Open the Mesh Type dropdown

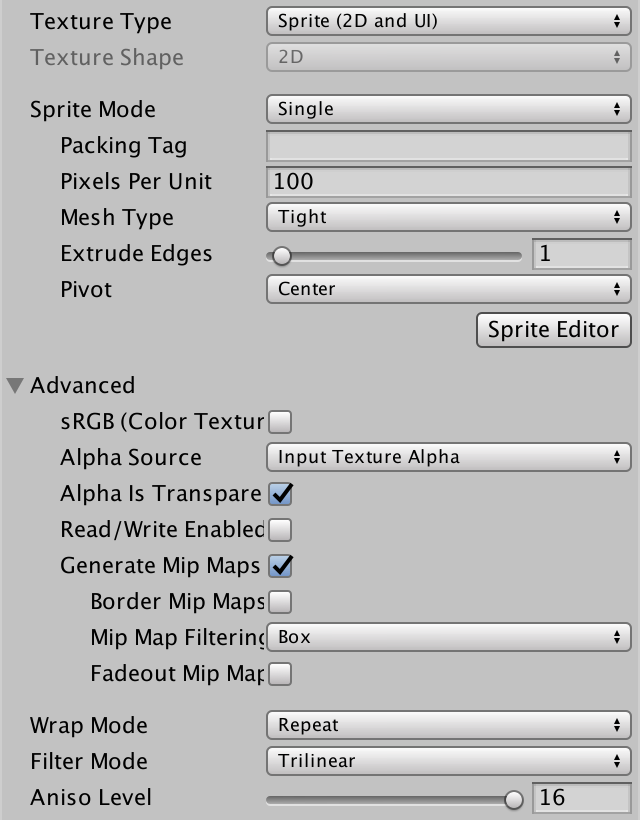point(449,217)
